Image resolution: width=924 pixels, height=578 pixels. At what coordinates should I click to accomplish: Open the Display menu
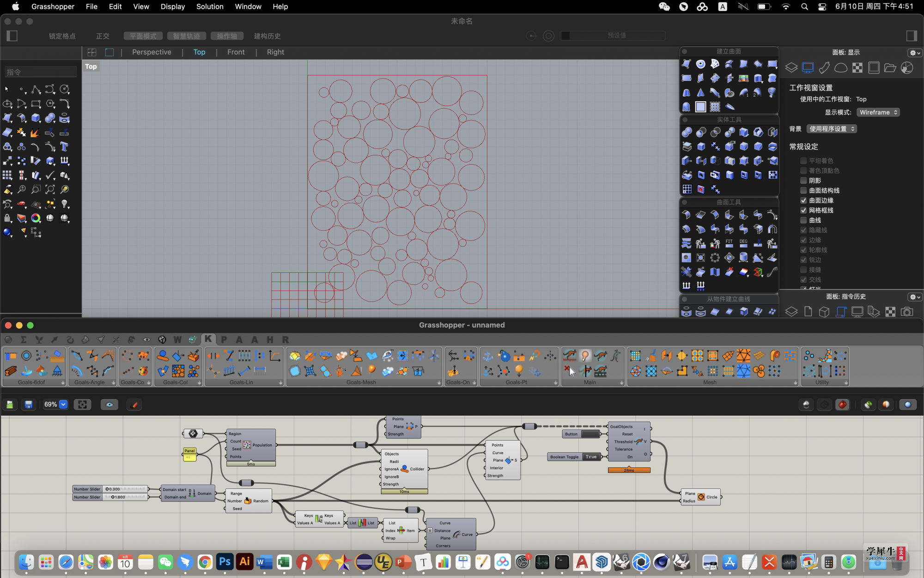(173, 6)
